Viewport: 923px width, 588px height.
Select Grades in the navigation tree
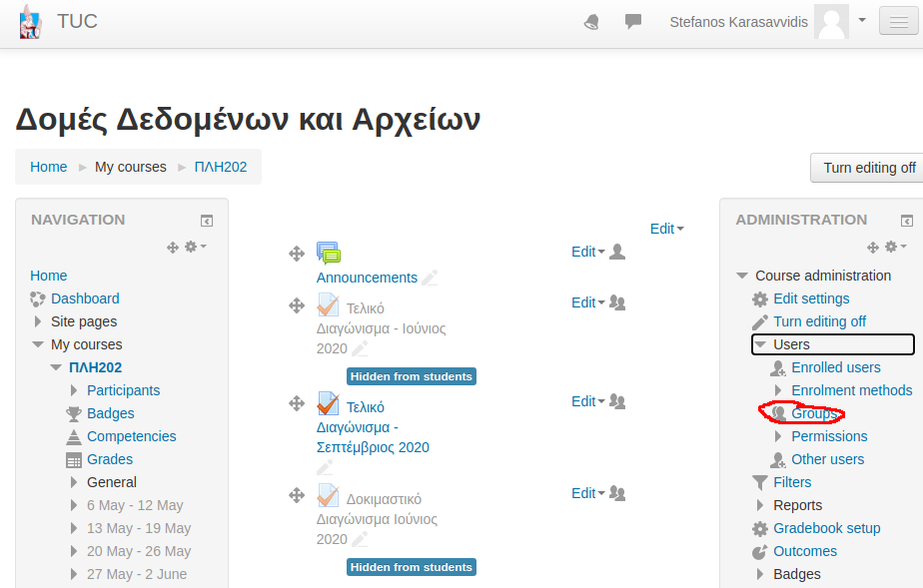point(110,459)
